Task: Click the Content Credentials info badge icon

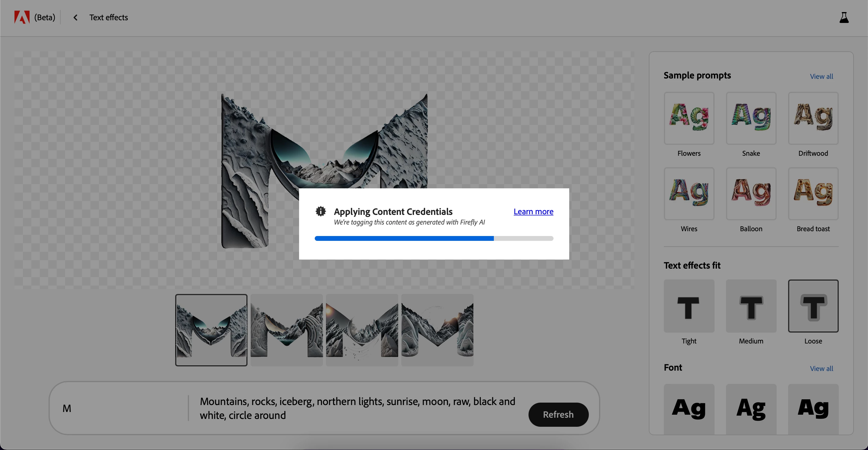Action: (320, 212)
